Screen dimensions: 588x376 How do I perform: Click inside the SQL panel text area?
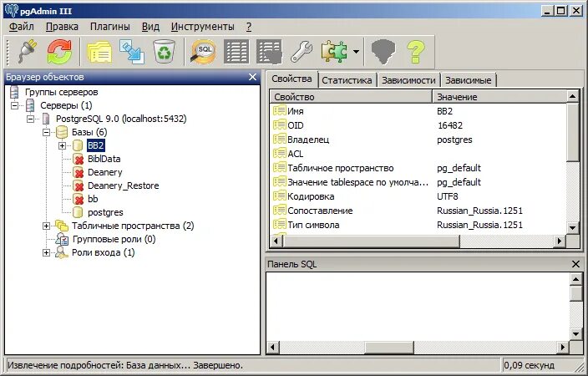418,307
